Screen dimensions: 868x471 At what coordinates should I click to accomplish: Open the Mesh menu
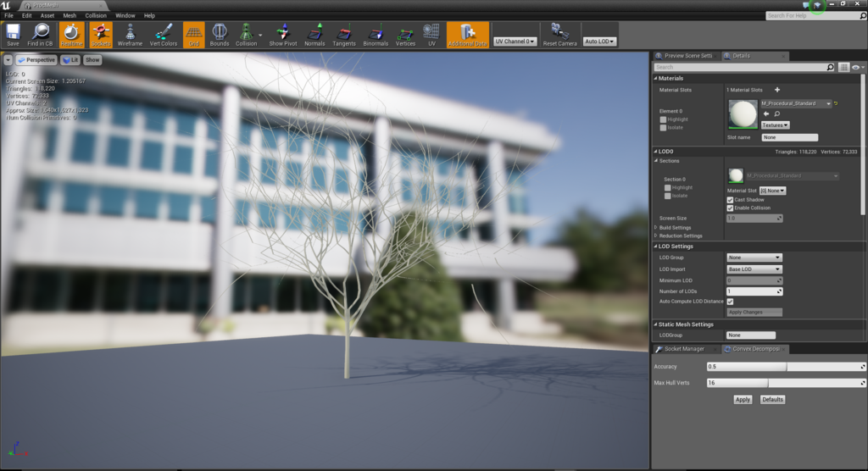pos(70,15)
